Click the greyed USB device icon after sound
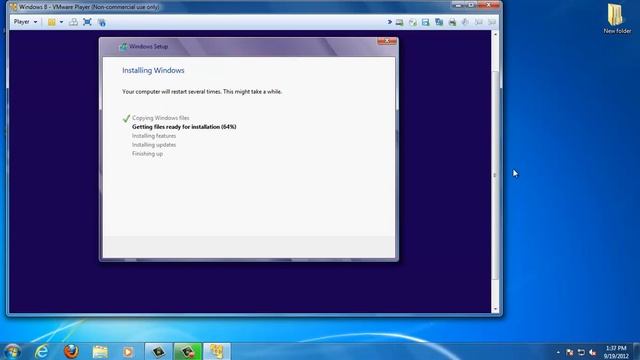 [x=478, y=22]
